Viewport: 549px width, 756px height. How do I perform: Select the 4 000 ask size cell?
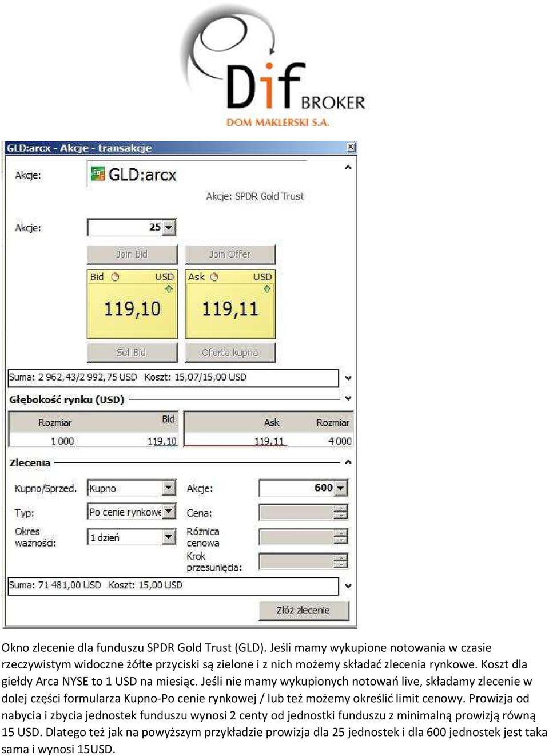coord(340,441)
